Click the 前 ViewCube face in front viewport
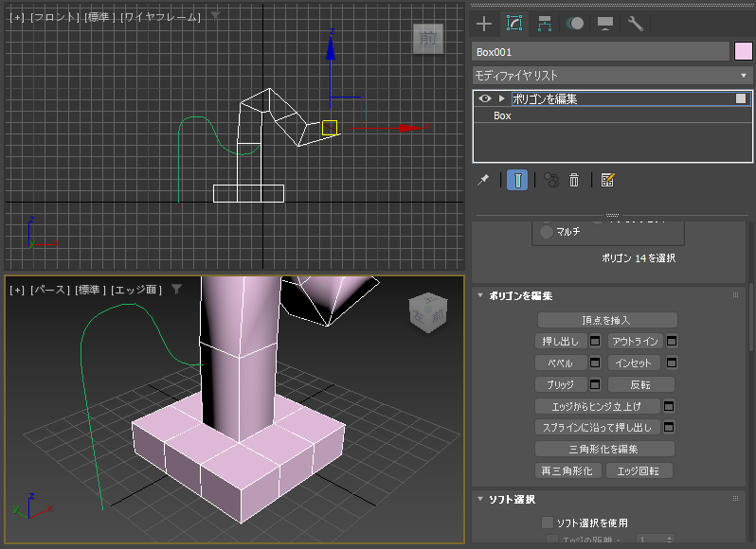756x549 pixels. [427, 38]
